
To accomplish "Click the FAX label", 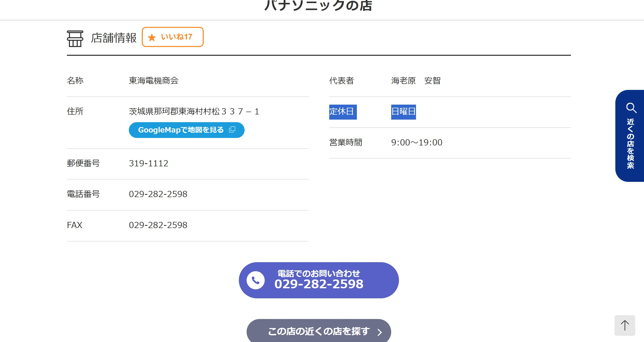I will (x=74, y=225).
